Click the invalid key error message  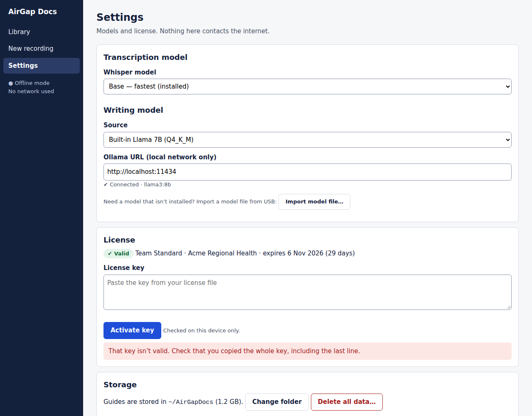point(308,351)
